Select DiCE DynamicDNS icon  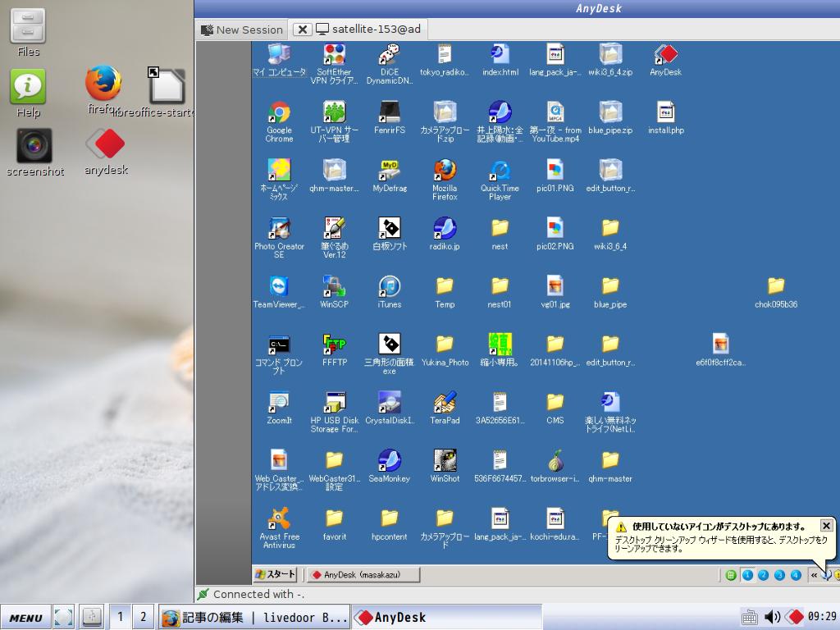(390, 64)
